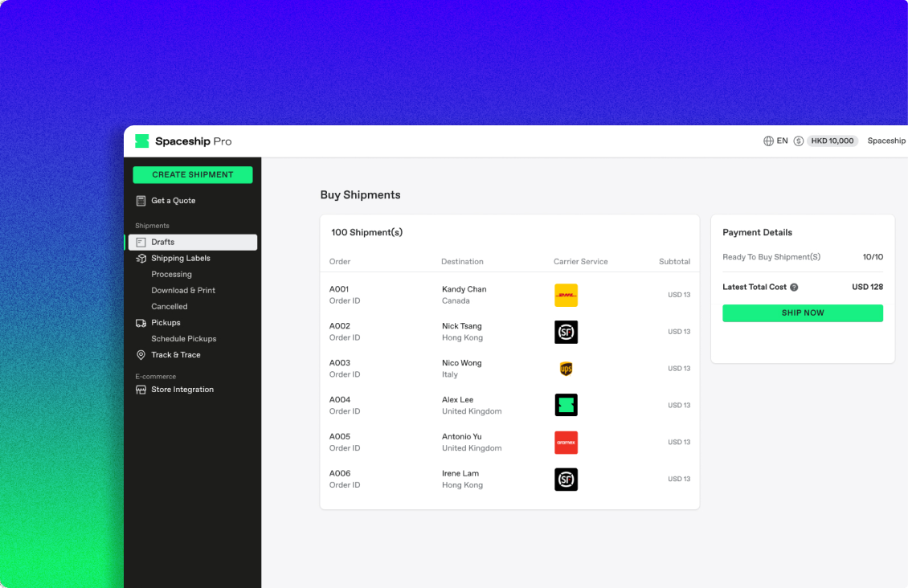
Task: Go to Download & Print submenu
Action: pyautogui.click(x=183, y=291)
